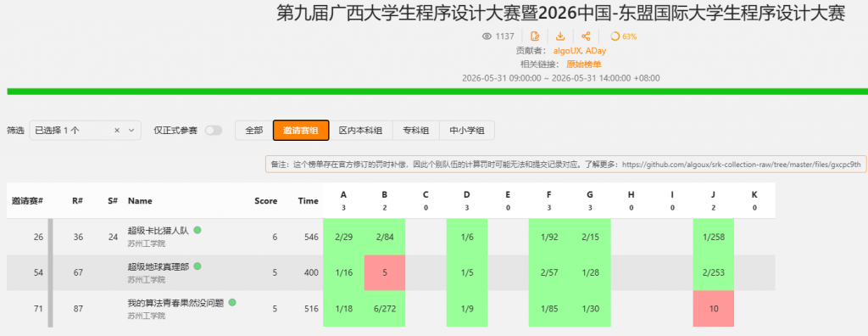Expand the filter dropdown chevron arrow
The width and height of the screenshot is (868, 336).
point(131,131)
